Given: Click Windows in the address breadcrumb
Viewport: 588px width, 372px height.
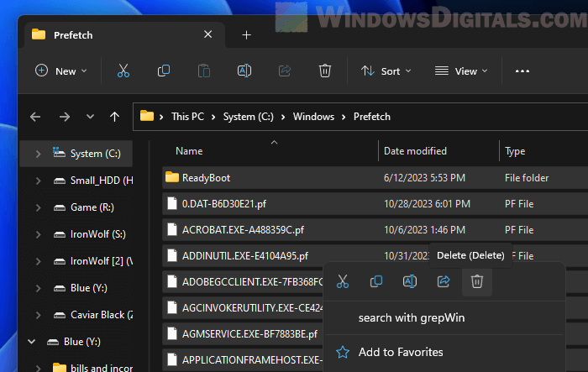Looking at the screenshot, I should click(313, 117).
